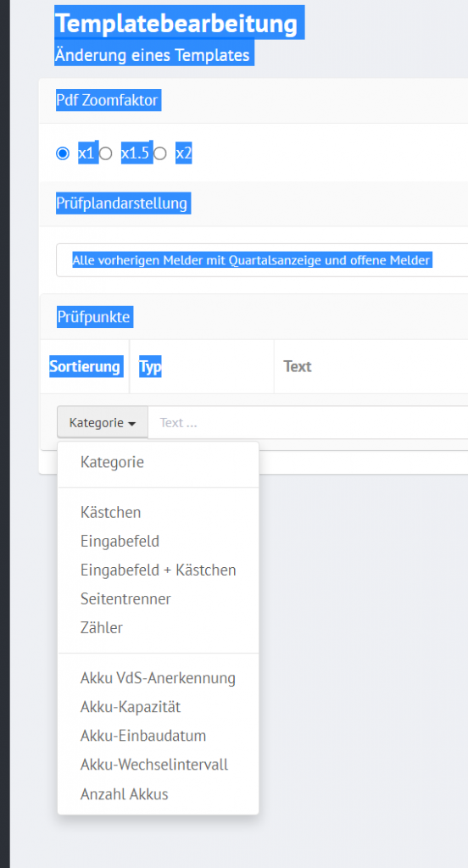Select the x2 zoom factor radio button
This screenshot has height=868, width=468.
tap(160, 153)
